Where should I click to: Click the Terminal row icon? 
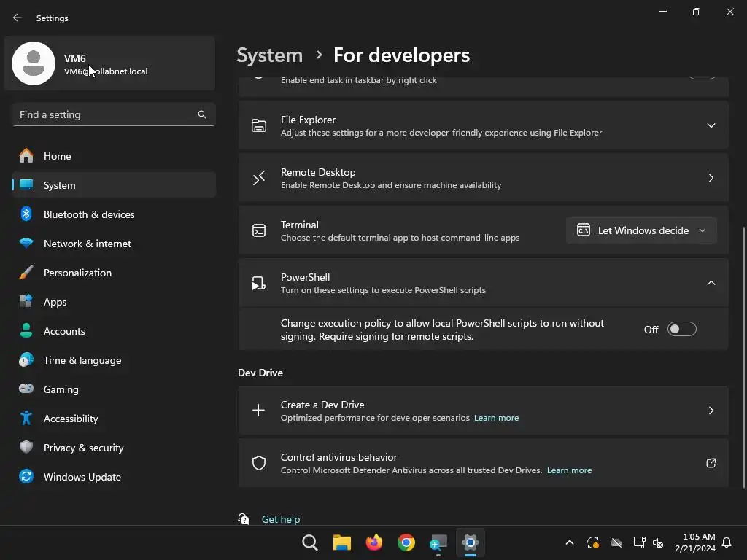259,230
